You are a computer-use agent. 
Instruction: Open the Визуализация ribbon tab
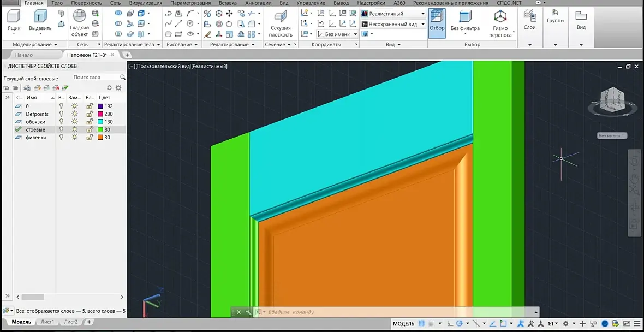[145, 3]
